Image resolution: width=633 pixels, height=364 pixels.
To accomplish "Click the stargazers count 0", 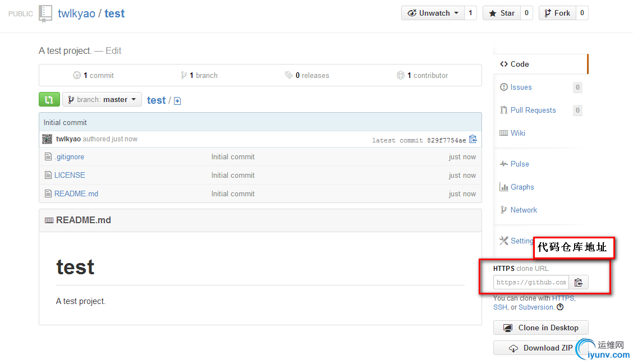I will (x=526, y=13).
